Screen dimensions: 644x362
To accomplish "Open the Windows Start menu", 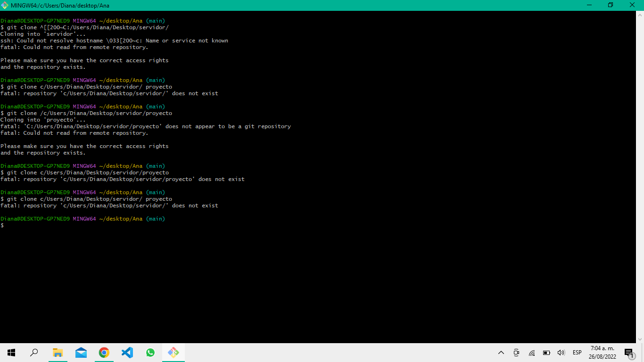I will pos(11,353).
